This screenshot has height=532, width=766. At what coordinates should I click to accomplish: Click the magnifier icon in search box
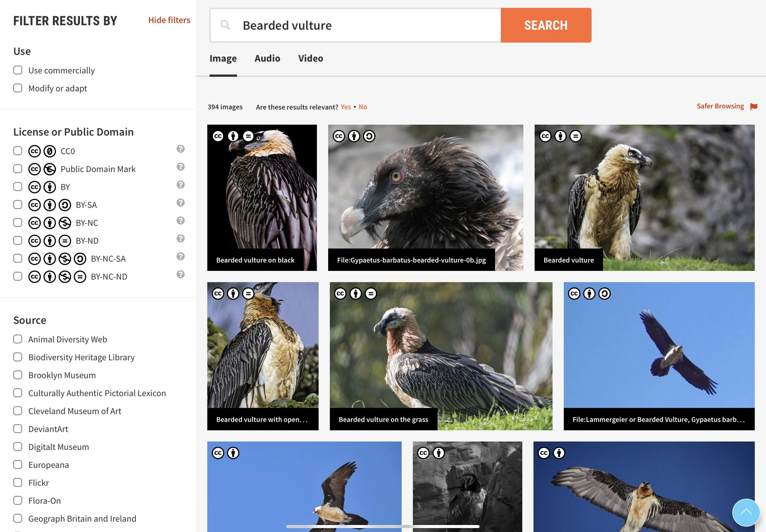(225, 25)
